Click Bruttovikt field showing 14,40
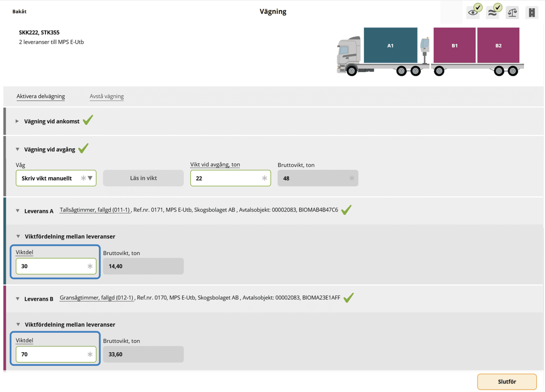545x392 pixels. point(143,266)
